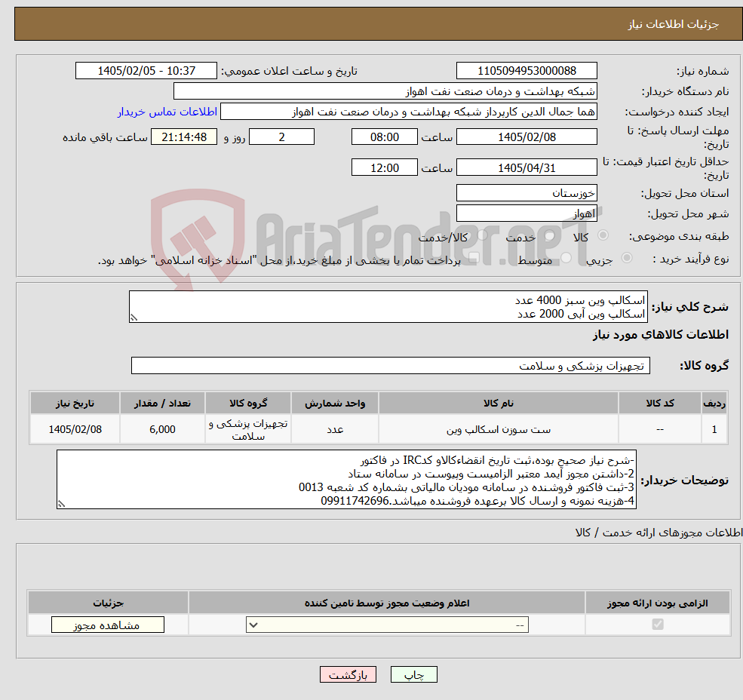Click the quantity cell 6,000

pos(162,429)
